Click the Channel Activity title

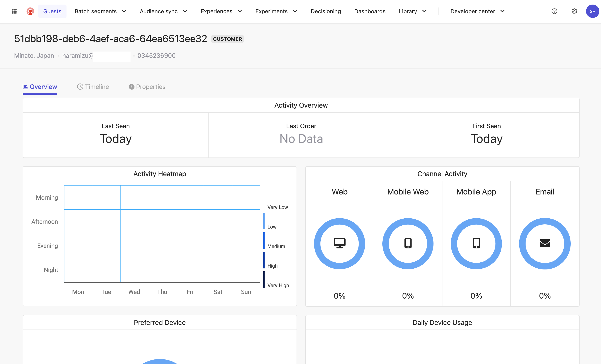(x=442, y=174)
